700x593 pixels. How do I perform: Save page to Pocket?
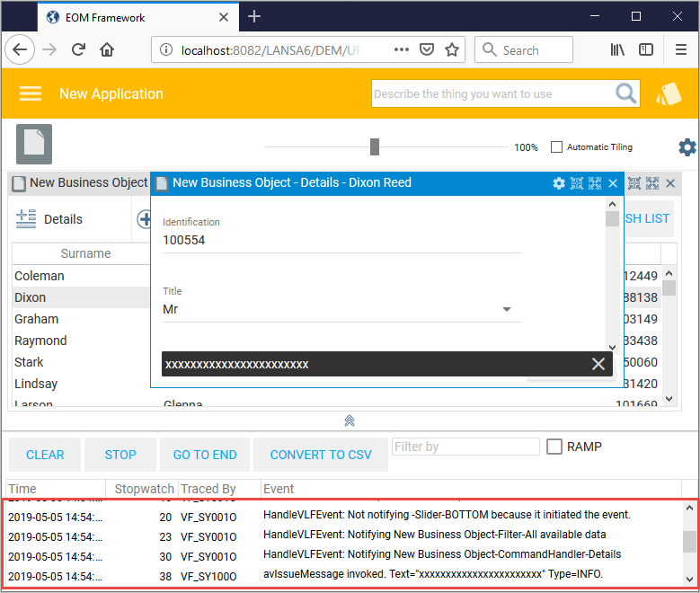click(427, 49)
